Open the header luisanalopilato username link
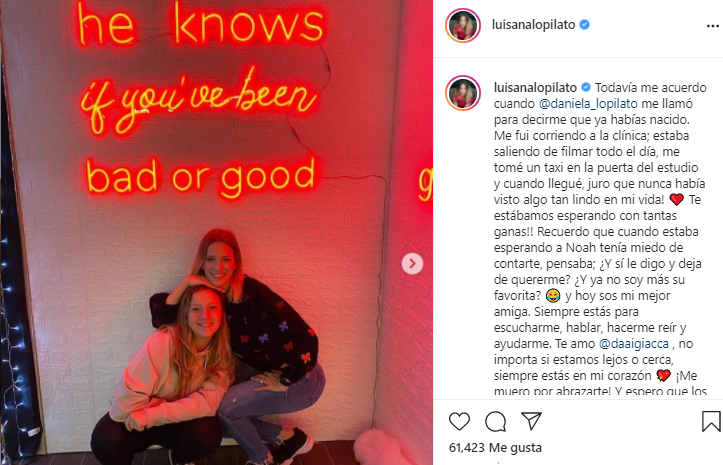Screen dimensions: 723x465 click(533, 24)
